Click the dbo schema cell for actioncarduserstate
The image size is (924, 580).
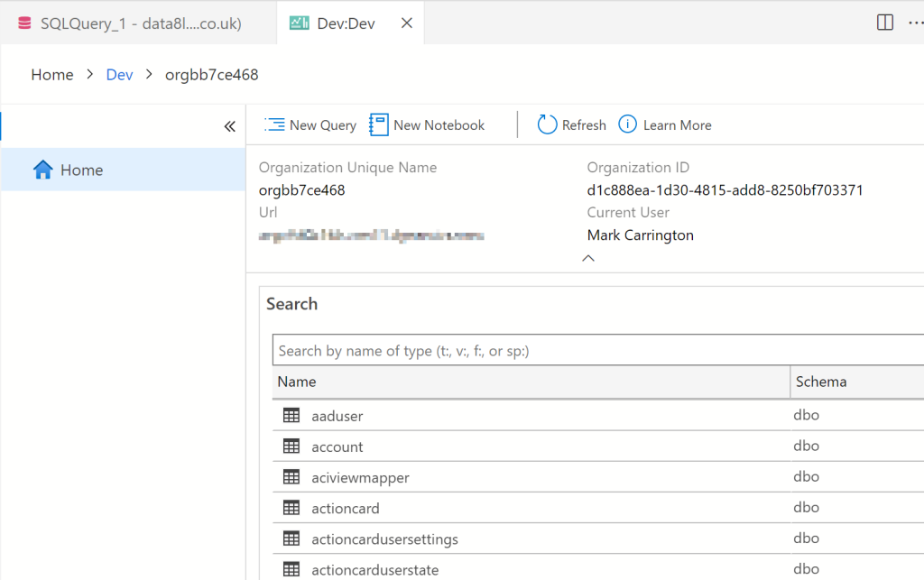click(806, 569)
